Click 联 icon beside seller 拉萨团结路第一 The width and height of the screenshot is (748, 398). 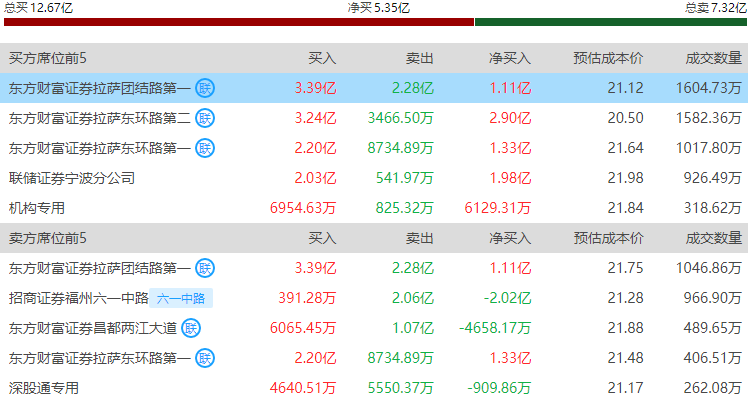[205, 268]
